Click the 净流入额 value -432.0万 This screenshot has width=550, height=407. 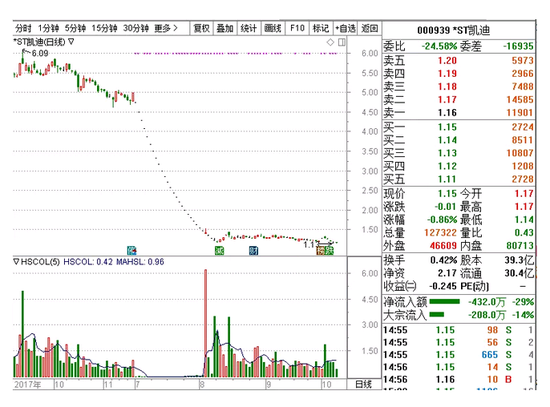coord(487,302)
